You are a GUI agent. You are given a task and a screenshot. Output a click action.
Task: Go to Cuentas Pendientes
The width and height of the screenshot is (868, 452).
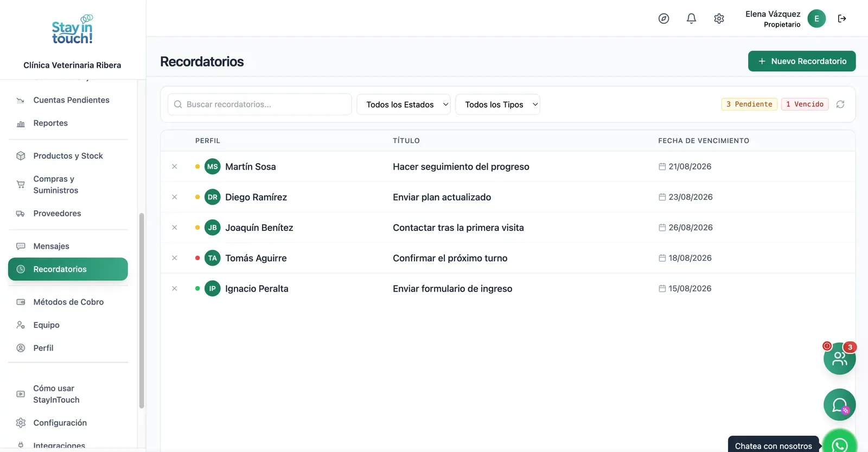68,100
